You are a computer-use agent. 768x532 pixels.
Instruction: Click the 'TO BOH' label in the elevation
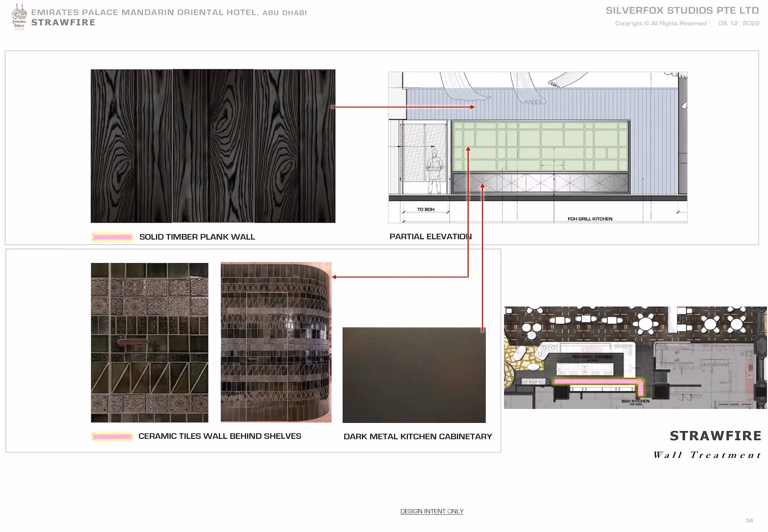pos(426,210)
